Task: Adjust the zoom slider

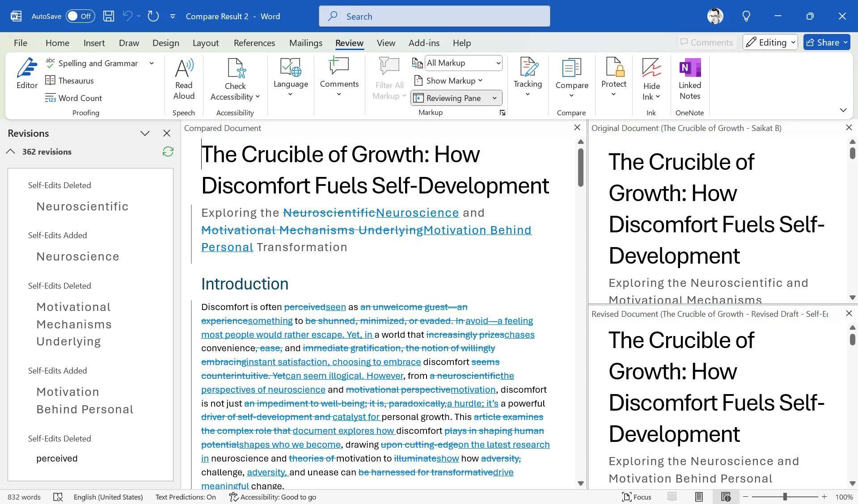Action: 786,496
